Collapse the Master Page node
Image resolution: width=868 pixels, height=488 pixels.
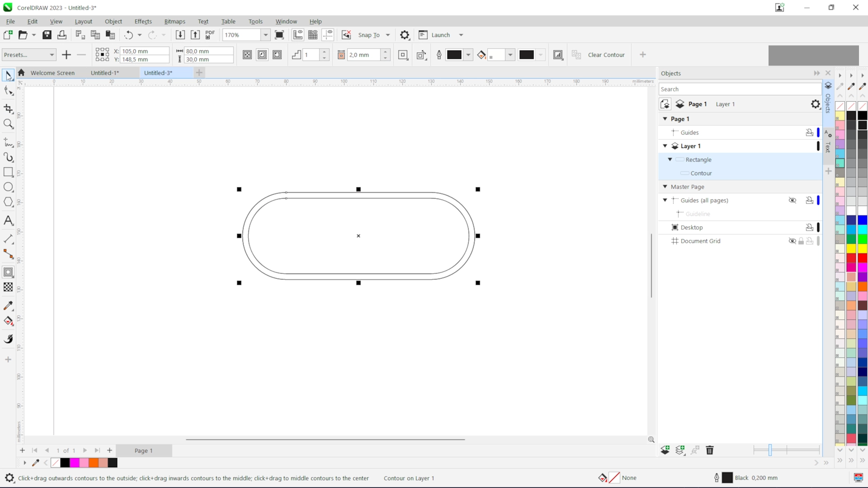pyautogui.click(x=665, y=187)
